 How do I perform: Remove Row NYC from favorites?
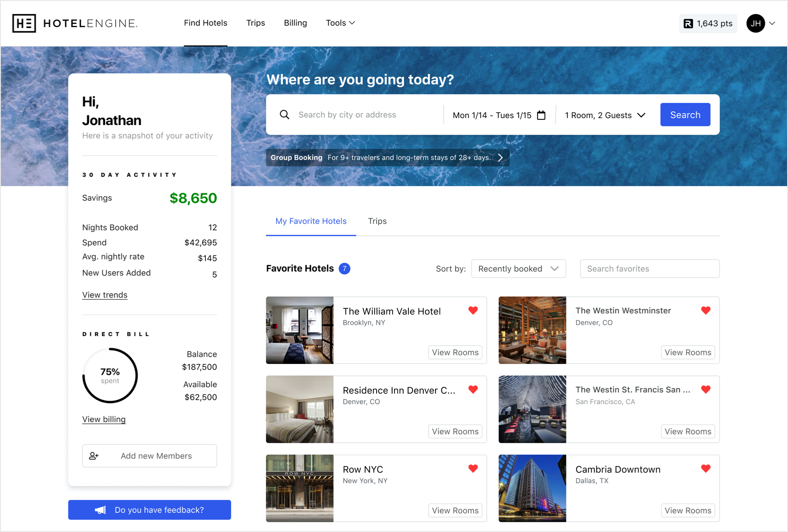[473, 469]
